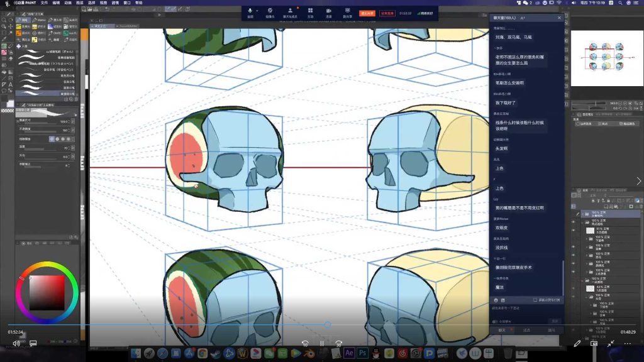Screen dimensions: 644x362
Task: Pick a color in the color wheel square
Action: (x=48, y=293)
